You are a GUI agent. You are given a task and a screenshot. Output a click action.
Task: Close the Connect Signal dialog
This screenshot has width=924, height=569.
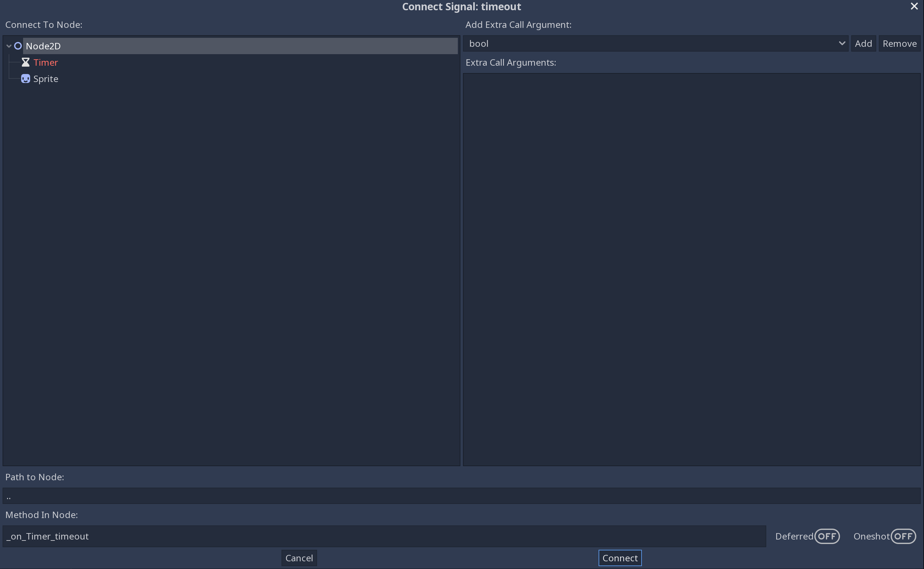914,6
